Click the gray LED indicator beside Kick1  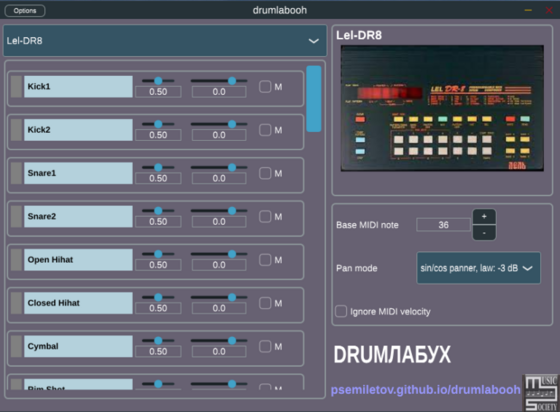pyautogui.click(x=16, y=86)
